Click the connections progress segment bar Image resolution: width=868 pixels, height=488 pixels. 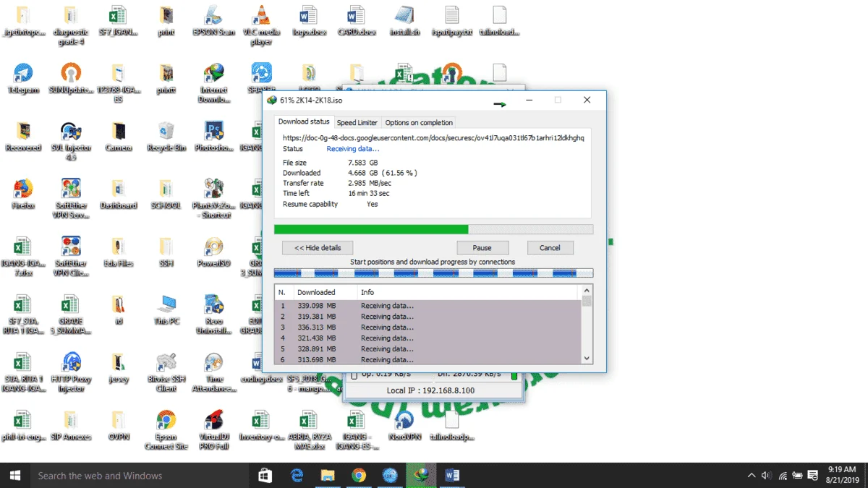point(433,273)
